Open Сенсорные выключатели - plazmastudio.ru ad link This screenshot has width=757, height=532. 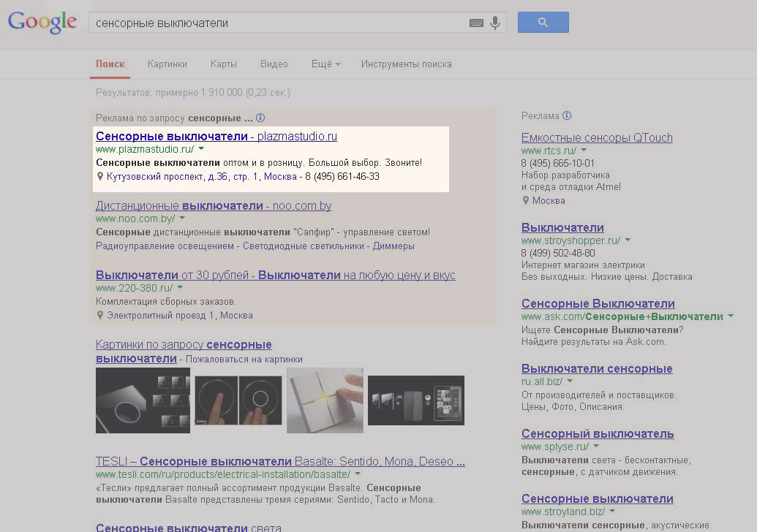[x=216, y=137]
